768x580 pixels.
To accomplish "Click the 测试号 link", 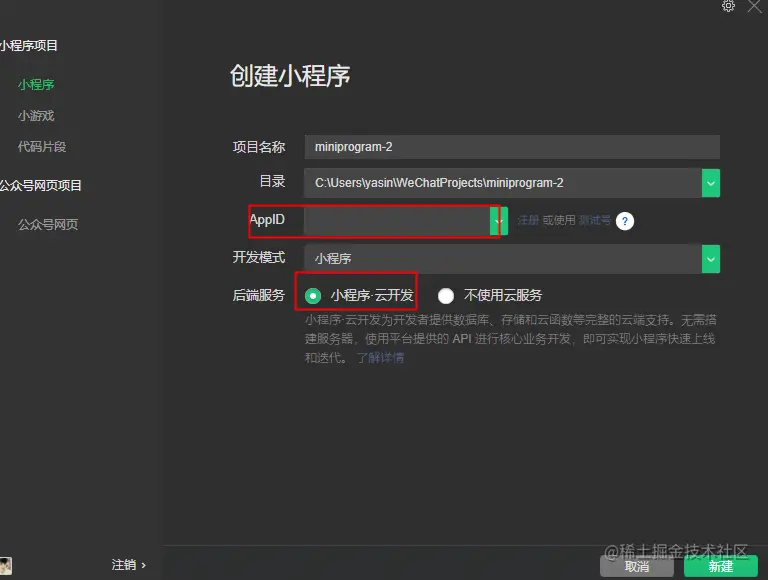I will [x=594, y=220].
